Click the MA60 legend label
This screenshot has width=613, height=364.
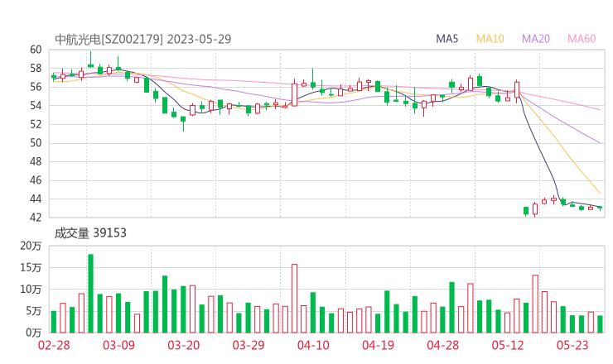tap(582, 39)
